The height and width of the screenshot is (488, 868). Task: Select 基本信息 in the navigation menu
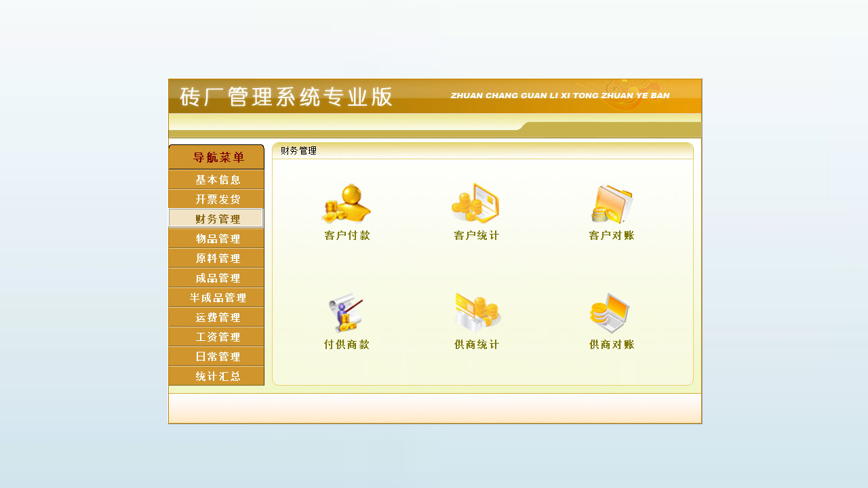tap(216, 179)
